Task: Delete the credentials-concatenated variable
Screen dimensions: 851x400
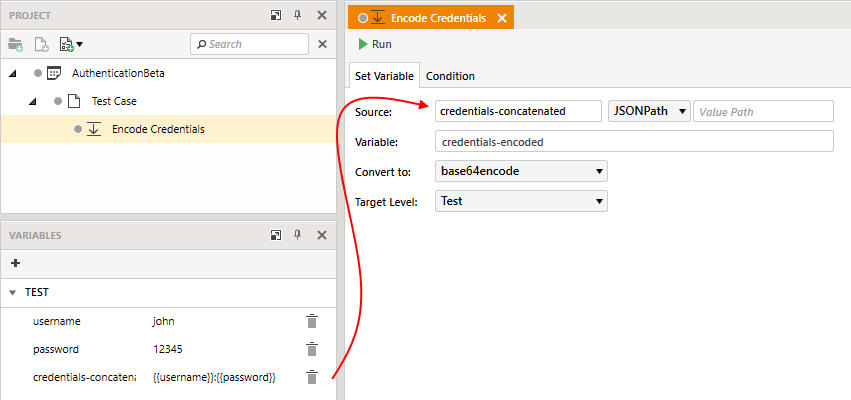Action: pos(312,377)
